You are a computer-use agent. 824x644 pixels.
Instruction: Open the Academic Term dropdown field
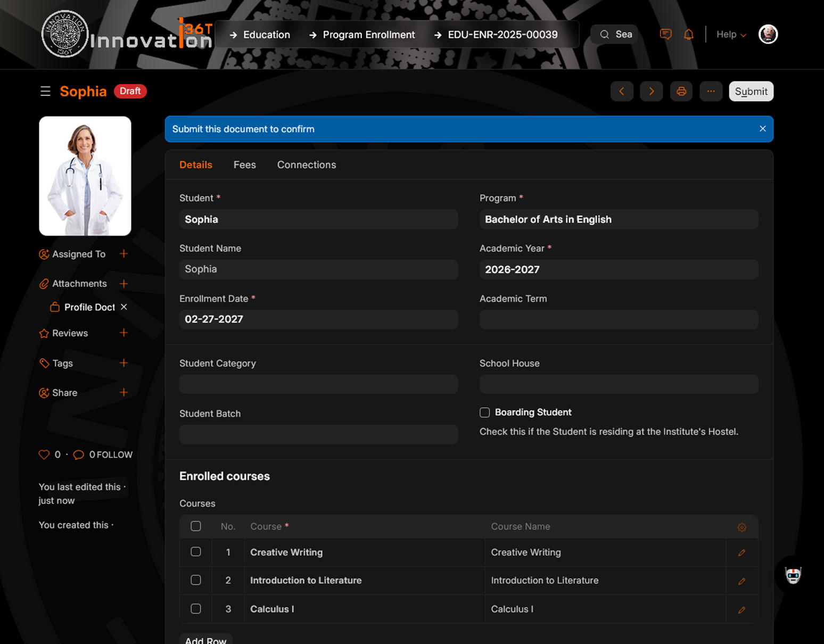click(x=619, y=319)
